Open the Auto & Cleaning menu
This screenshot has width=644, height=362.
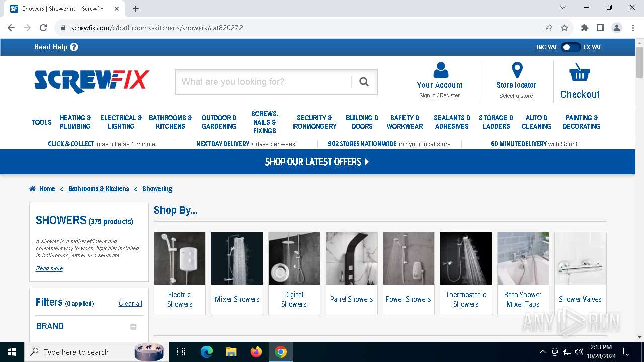(536, 122)
